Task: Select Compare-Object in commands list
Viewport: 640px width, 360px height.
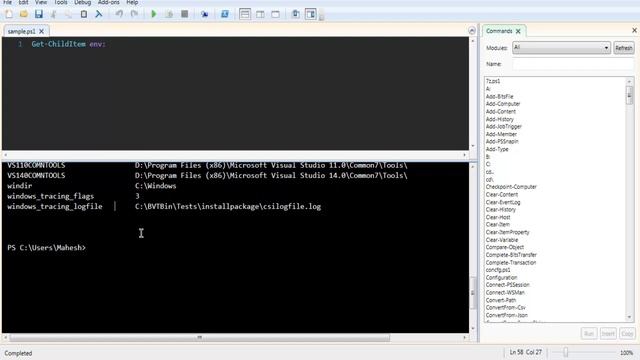Action: click(504, 247)
